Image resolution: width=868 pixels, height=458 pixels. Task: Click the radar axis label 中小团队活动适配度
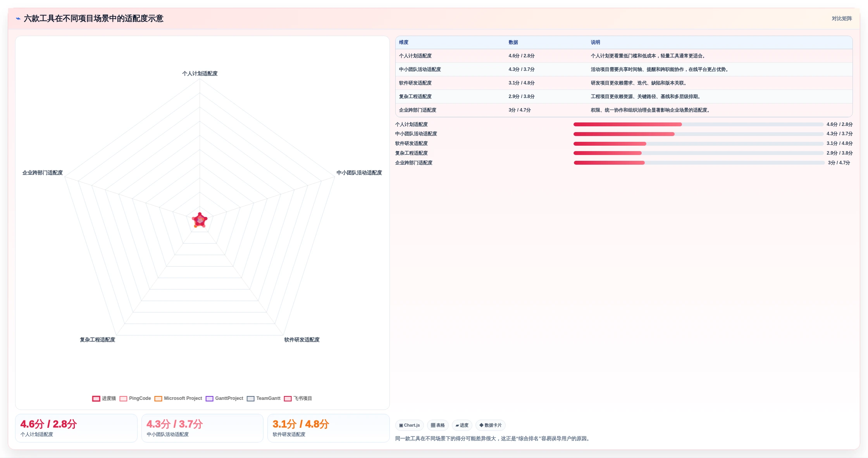pyautogui.click(x=359, y=173)
